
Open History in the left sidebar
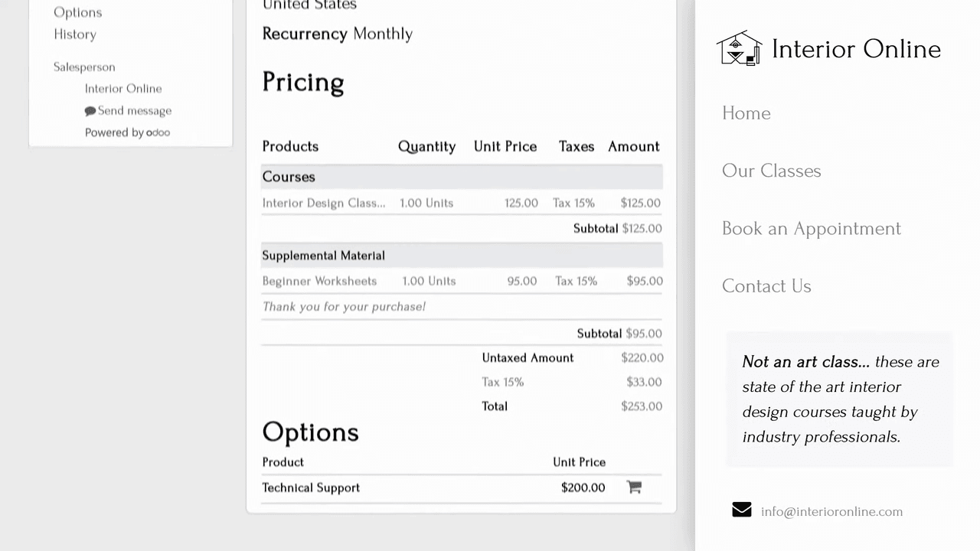click(75, 34)
